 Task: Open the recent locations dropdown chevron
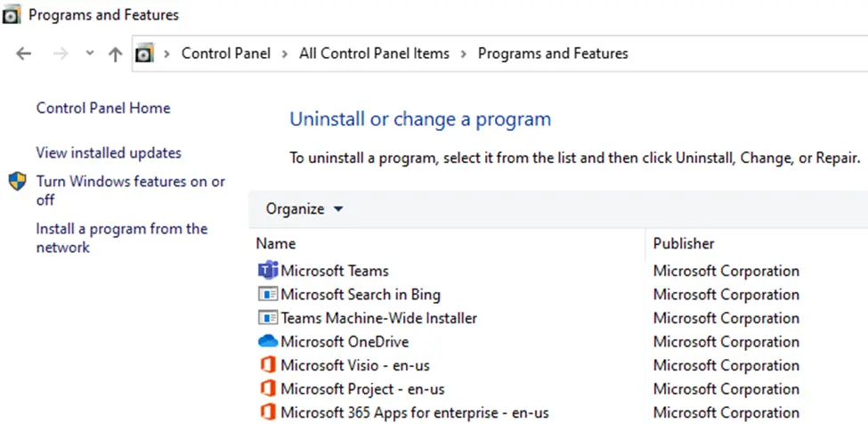pos(90,53)
